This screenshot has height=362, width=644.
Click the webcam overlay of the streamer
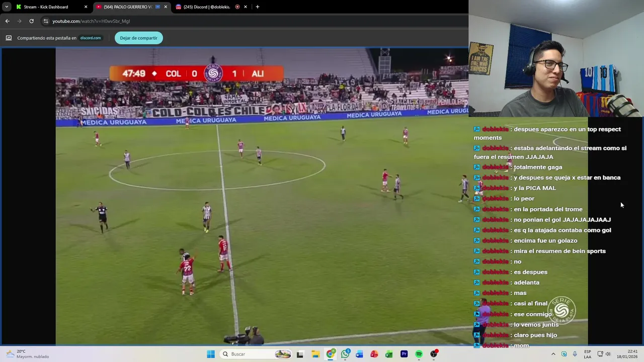(x=556, y=58)
